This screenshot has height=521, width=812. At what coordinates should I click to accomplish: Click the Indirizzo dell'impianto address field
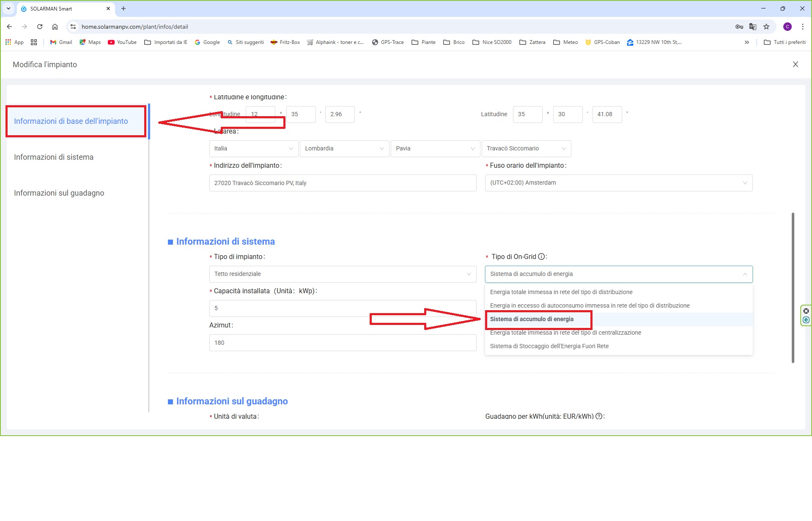[x=343, y=183]
